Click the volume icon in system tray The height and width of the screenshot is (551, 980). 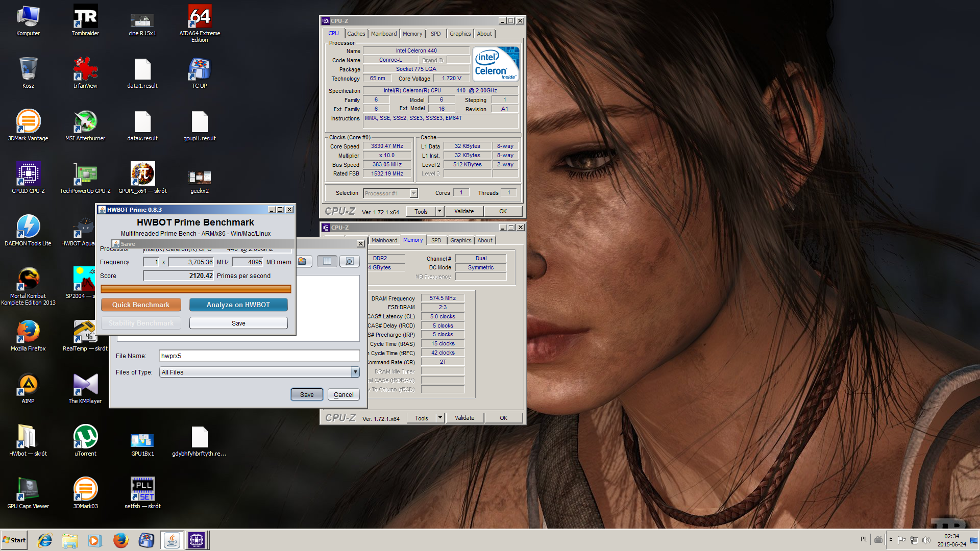(926, 540)
